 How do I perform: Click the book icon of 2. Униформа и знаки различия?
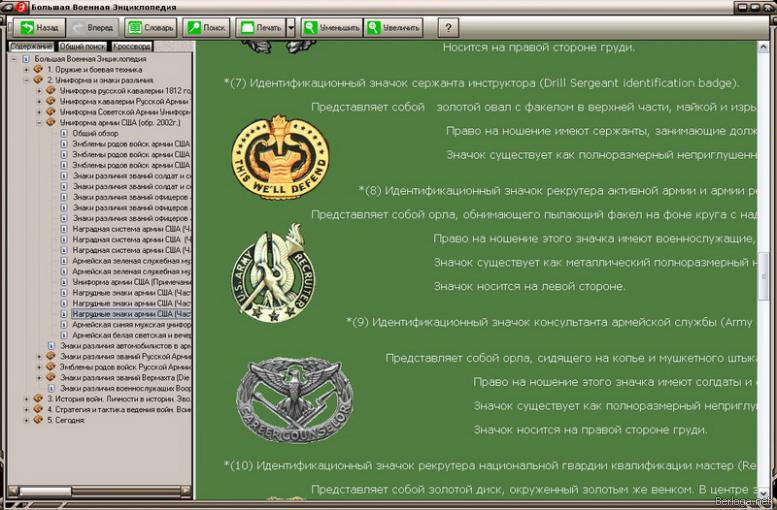coord(38,80)
